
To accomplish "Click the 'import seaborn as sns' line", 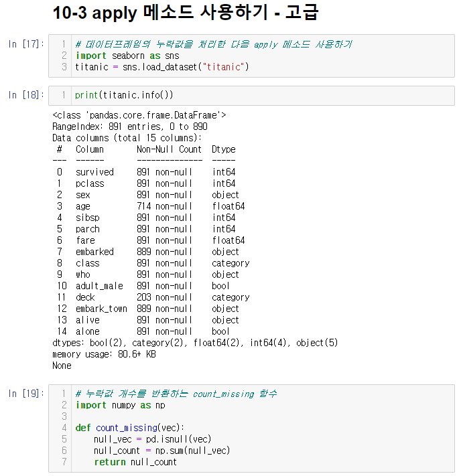I will (x=127, y=56).
